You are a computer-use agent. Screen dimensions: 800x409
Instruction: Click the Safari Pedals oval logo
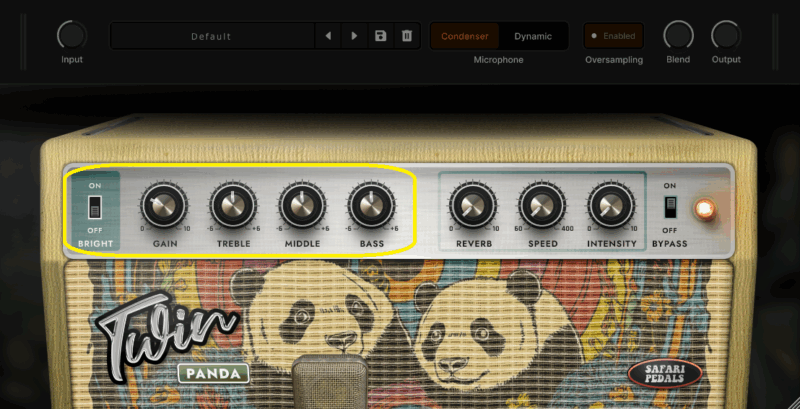(665, 374)
